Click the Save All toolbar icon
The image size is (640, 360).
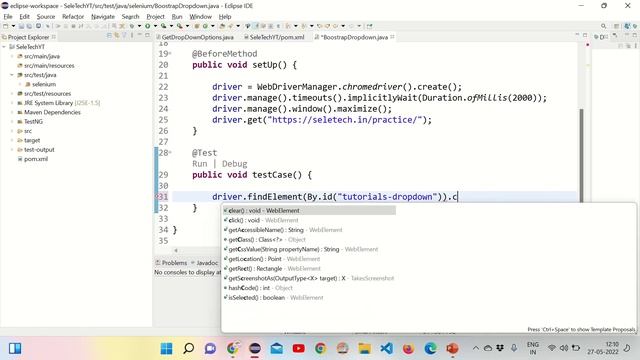[29, 26]
